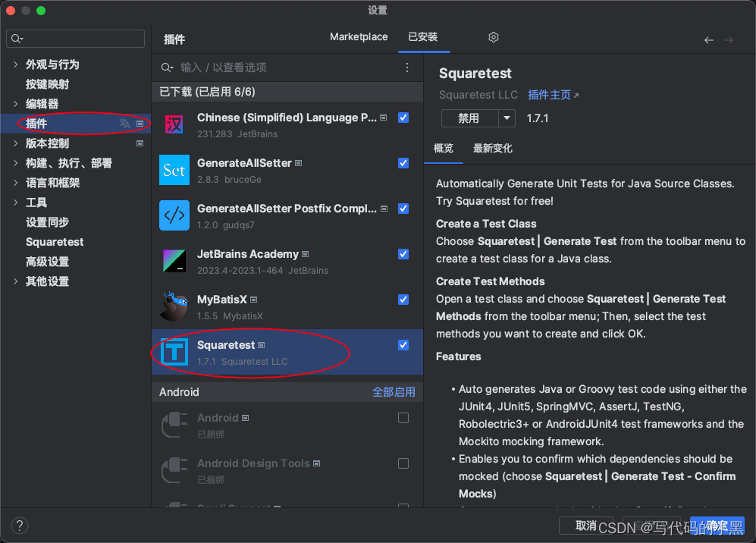Enable the Android Design Tools checkbox
Viewport: 756px width, 543px height.
[403, 463]
